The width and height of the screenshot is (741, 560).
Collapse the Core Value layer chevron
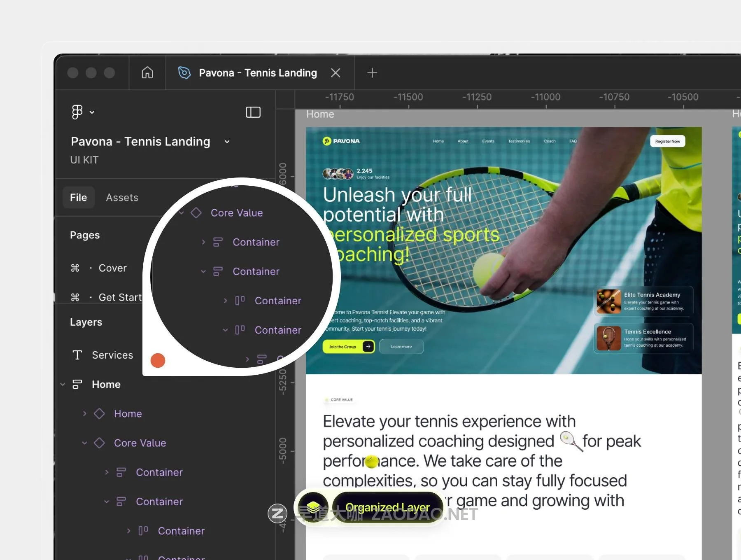85,443
